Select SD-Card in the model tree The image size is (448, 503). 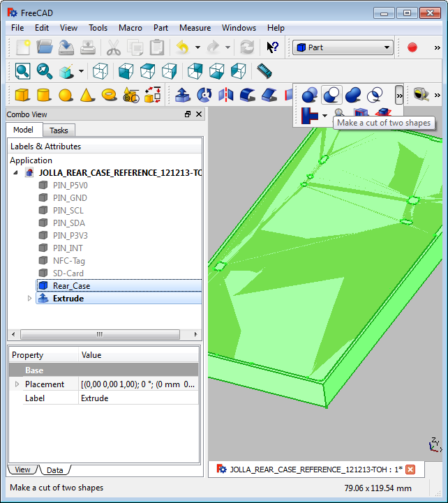point(68,273)
